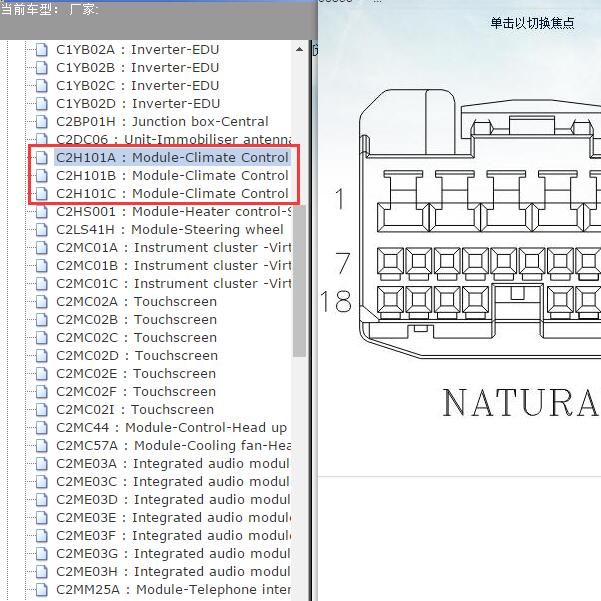Image resolution: width=601 pixels, height=601 pixels.
Task: Open C2MC02F : Touchscreen
Action: click(136, 392)
